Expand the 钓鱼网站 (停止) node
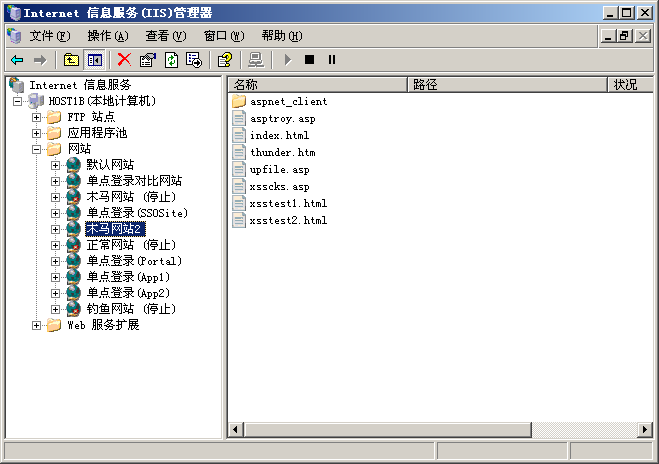Screen dimensions: 659x464 click(55, 309)
